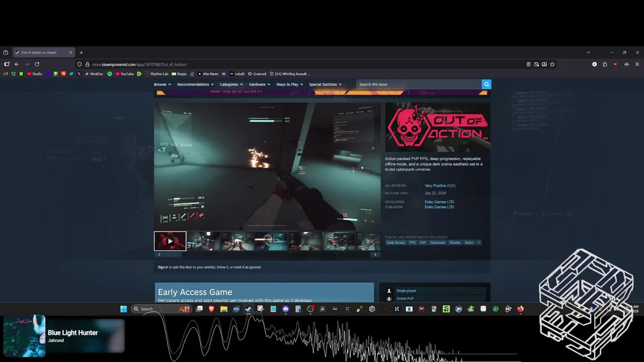
Task: Click the site security shield icon
Action: pyautogui.click(x=79, y=64)
